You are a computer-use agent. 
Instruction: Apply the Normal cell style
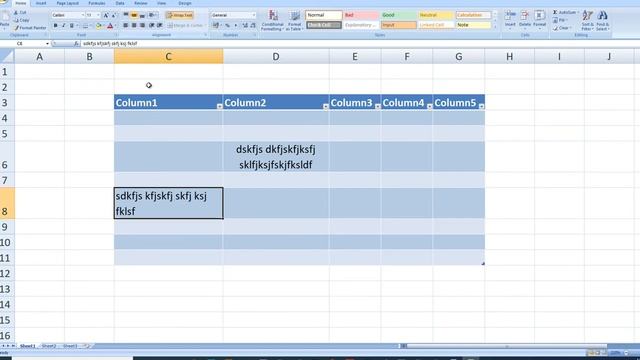tap(324, 15)
